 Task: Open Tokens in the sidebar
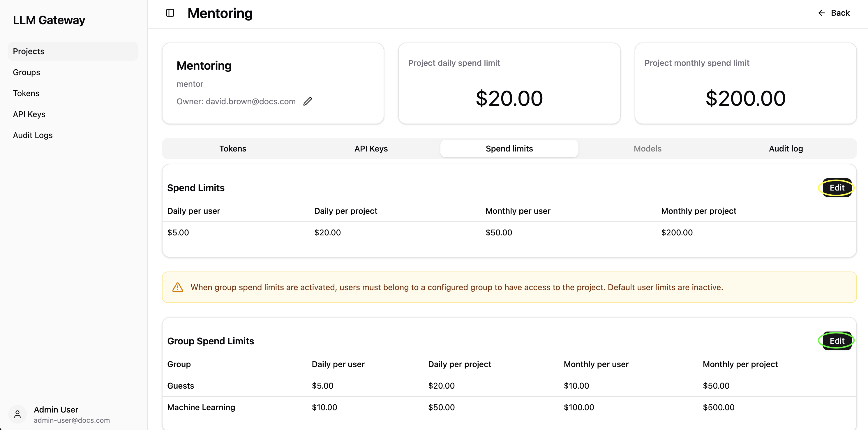73,93
